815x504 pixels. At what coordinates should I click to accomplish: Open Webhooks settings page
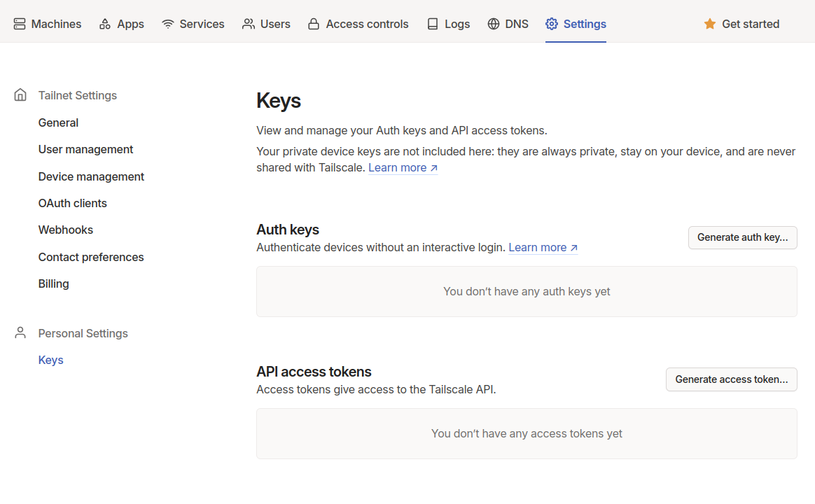pos(66,230)
